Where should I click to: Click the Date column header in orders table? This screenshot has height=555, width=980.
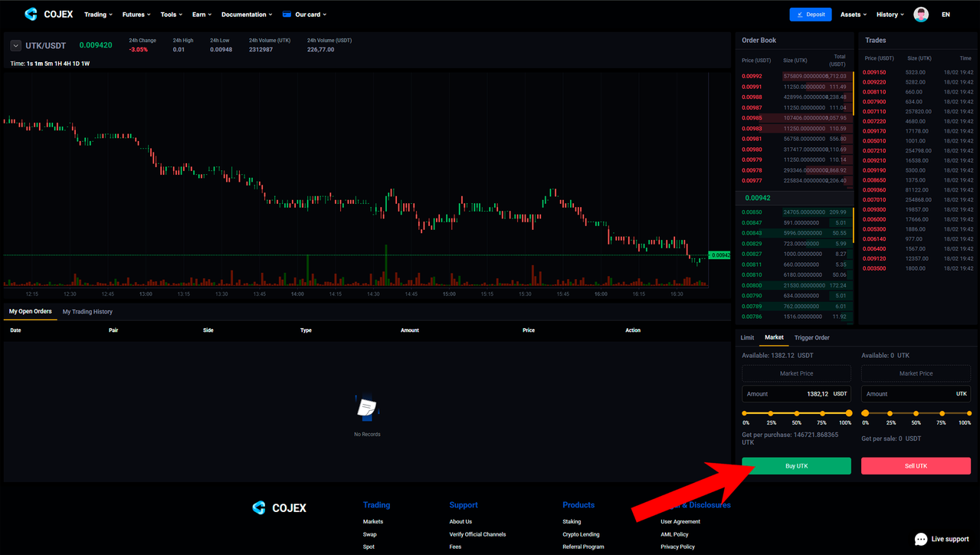[15, 330]
